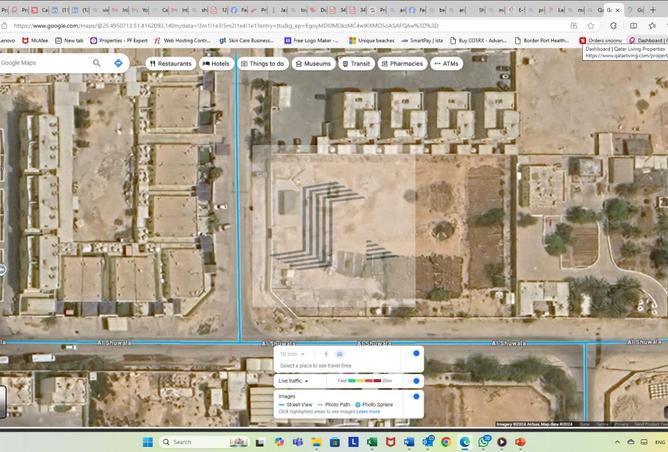Toggle the travel time layer switch
Image resolution: width=668 pixels, height=452 pixels.
414,353
